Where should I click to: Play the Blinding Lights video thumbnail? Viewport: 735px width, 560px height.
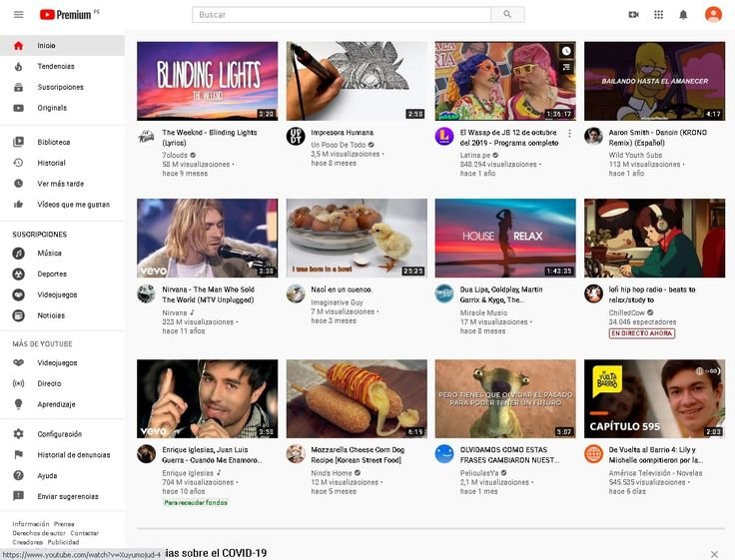coord(207,81)
